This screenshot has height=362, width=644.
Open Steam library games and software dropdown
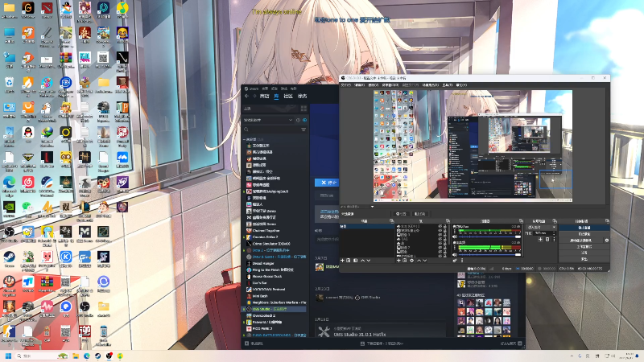coord(268,120)
